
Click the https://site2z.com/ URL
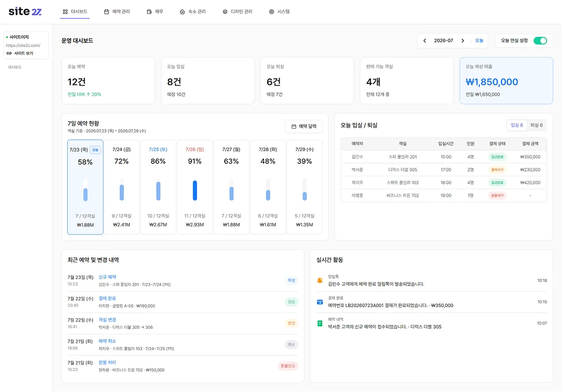(x=23, y=45)
